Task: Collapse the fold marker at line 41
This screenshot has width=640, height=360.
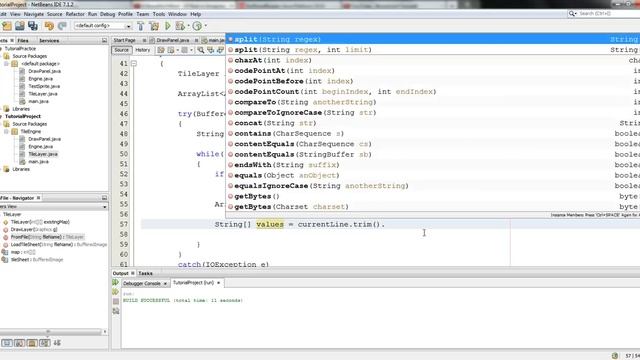Action: tap(133, 64)
